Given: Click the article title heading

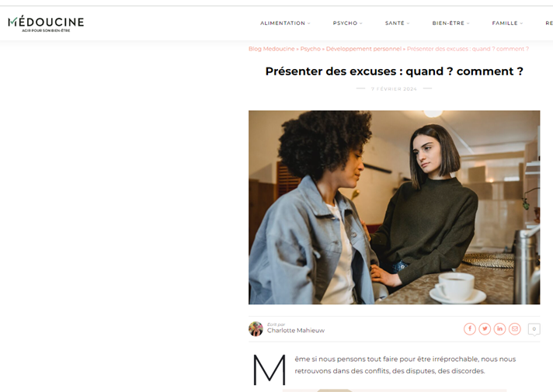Looking at the screenshot, I should pos(395,71).
